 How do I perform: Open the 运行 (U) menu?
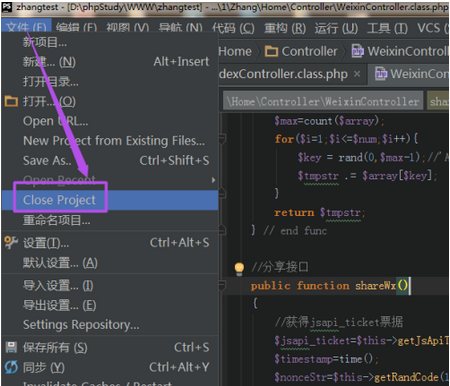(x=336, y=28)
